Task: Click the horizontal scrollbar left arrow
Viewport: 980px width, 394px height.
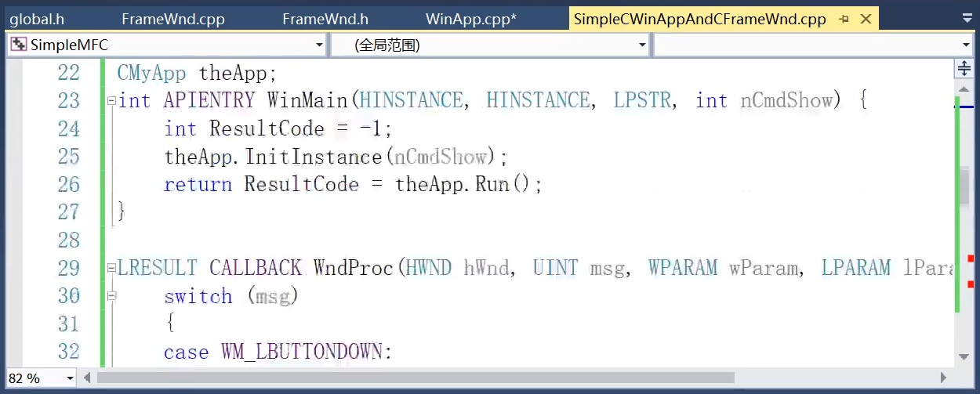Action: point(88,378)
